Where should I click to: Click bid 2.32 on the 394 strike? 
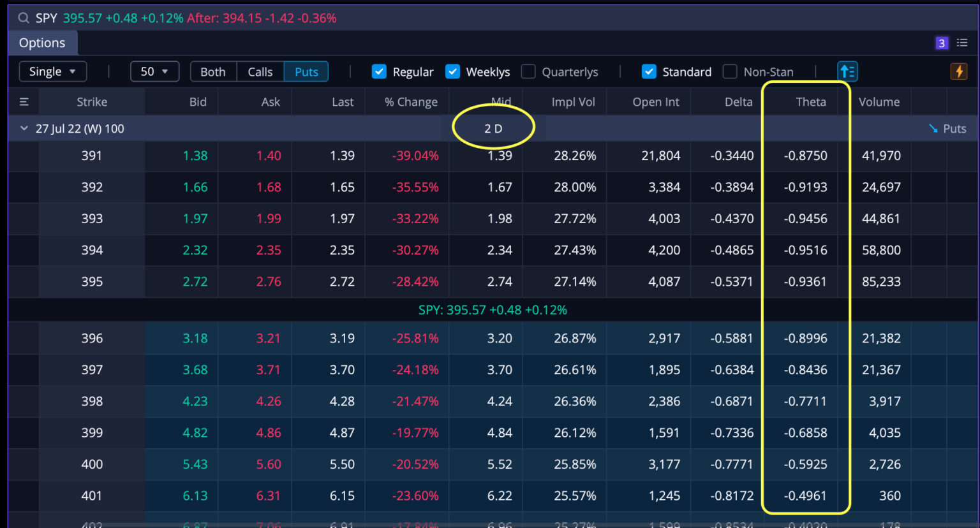pyautogui.click(x=195, y=251)
